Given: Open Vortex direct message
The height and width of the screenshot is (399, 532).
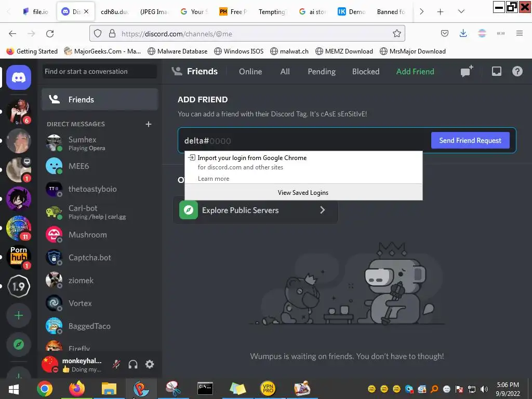Looking at the screenshot, I should [x=100, y=303].
